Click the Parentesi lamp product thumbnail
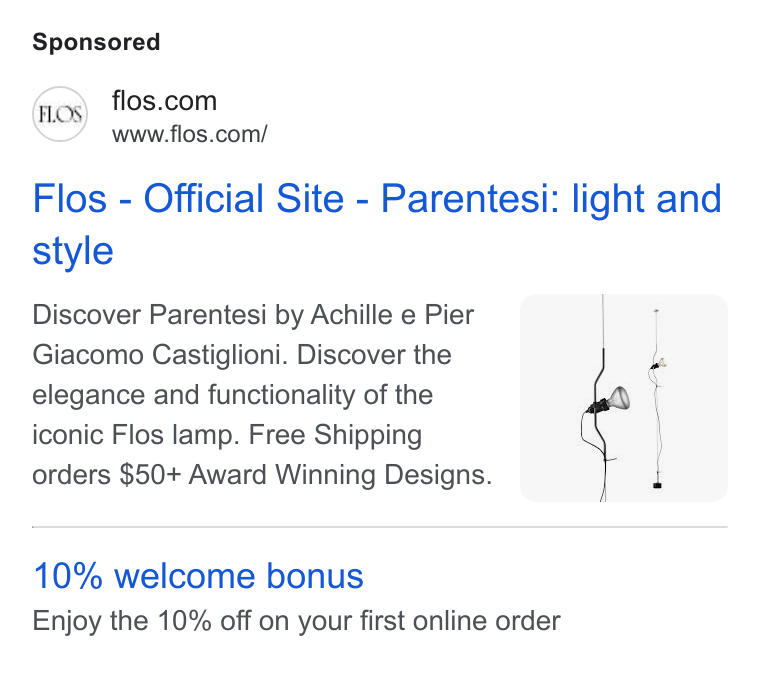 (x=624, y=398)
